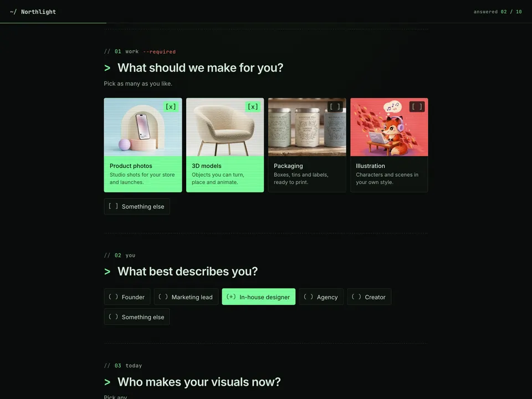Click the 'answered 02 / 10' progress counter
This screenshot has width=532, height=399.
498,12
